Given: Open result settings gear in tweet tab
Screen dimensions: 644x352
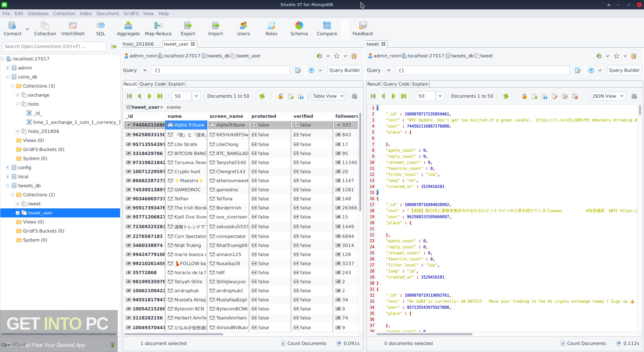Looking at the screenshot, I should tap(634, 96).
